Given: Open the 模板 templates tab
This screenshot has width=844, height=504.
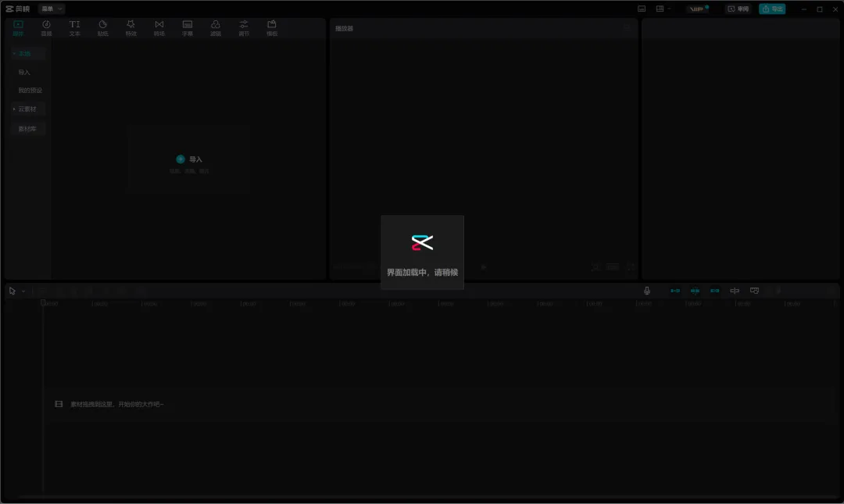Looking at the screenshot, I should (272, 28).
